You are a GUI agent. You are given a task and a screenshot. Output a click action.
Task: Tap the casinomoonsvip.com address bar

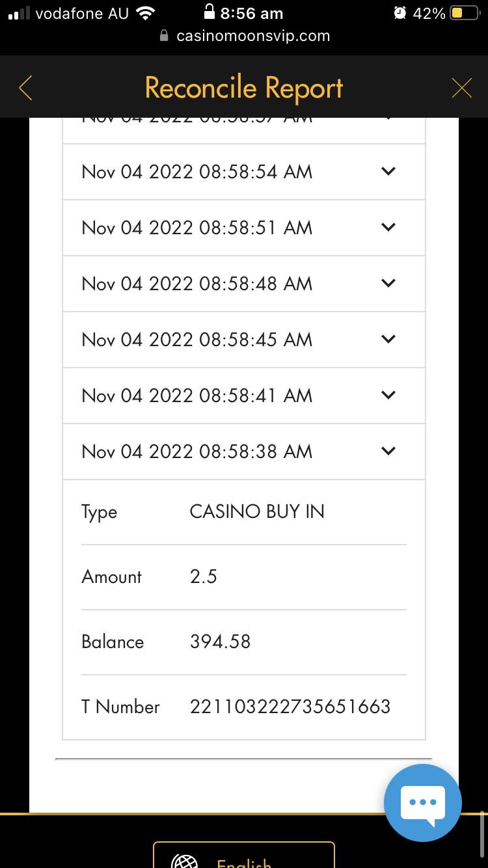252,36
